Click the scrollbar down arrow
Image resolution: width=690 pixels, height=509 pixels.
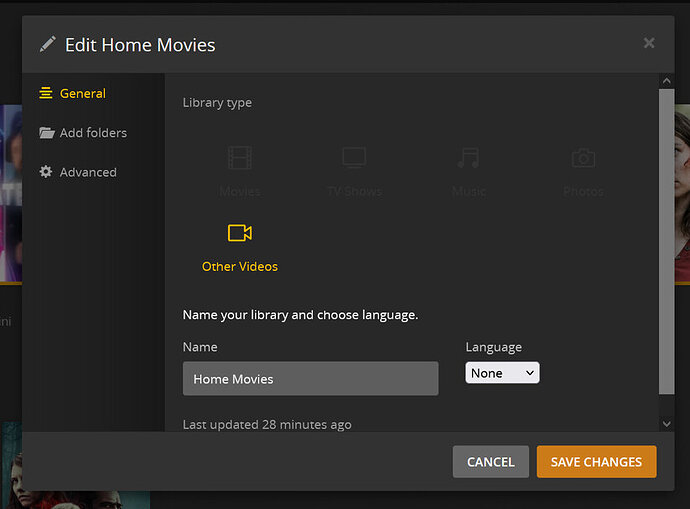[x=666, y=424]
